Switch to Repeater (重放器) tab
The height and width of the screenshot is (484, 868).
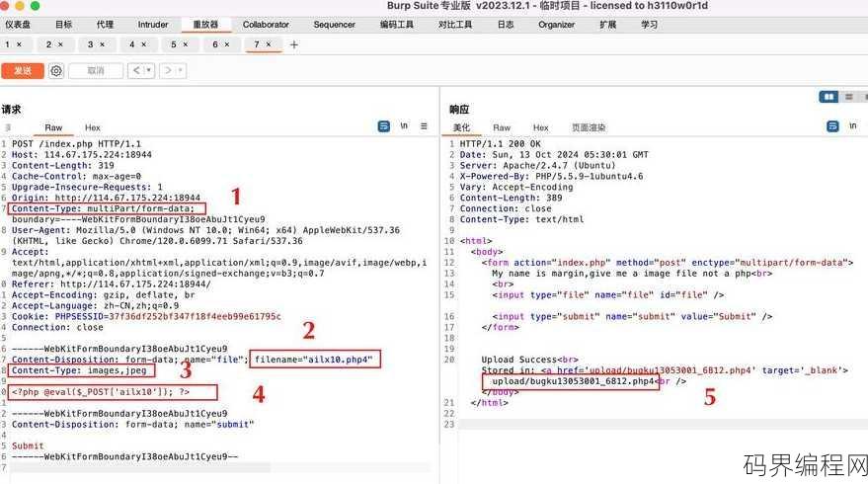coord(205,25)
